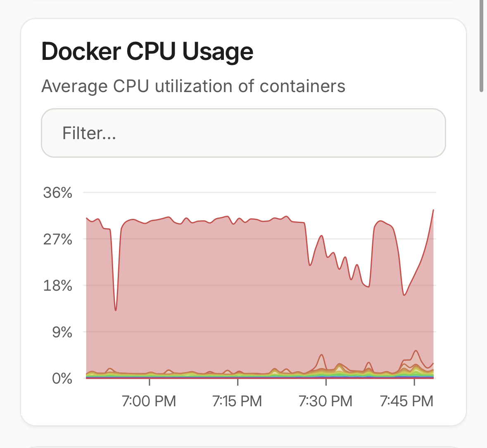This screenshot has height=448, width=487.
Task: Click the 18% y-axis label
Action: tap(58, 285)
